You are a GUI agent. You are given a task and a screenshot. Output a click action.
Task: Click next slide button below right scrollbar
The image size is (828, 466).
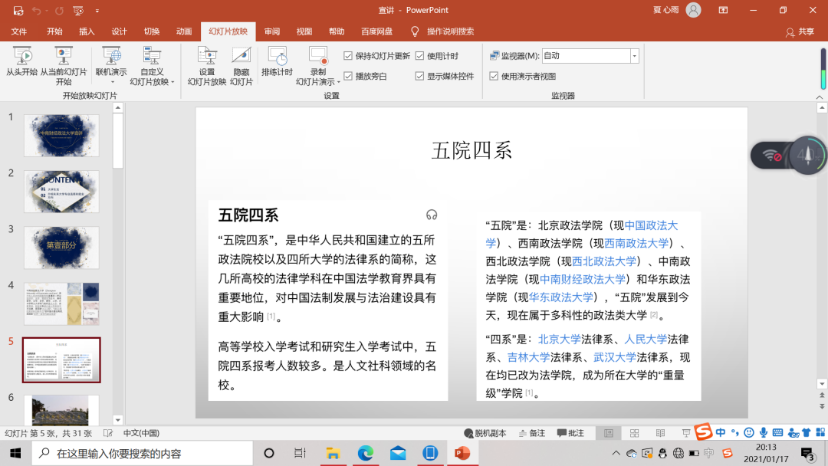(822, 406)
